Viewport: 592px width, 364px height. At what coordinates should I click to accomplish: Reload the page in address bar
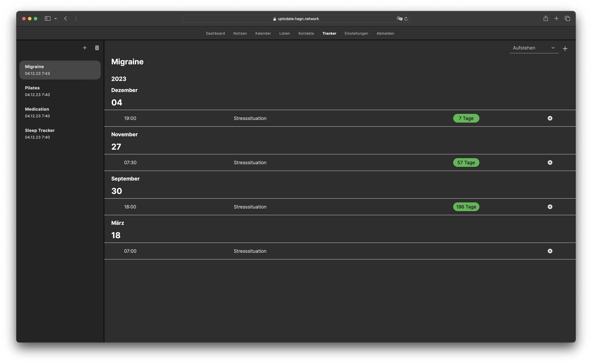pos(406,19)
